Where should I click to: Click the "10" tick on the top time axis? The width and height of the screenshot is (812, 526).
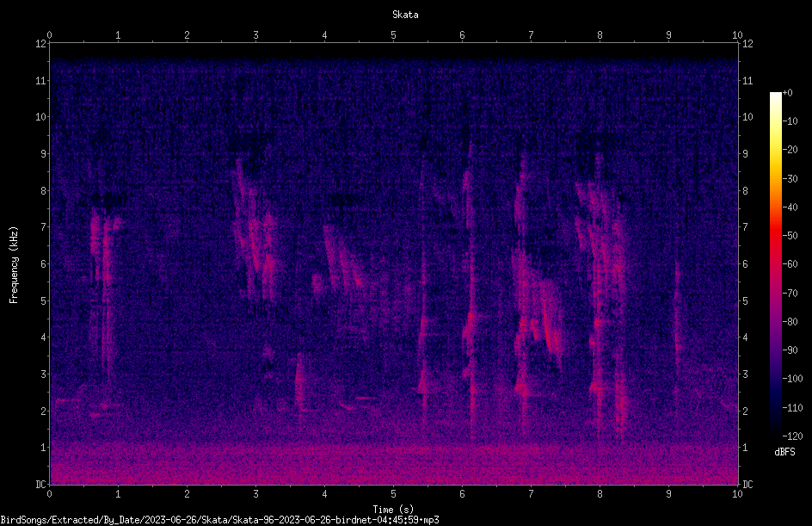pyautogui.click(x=737, y=35)
